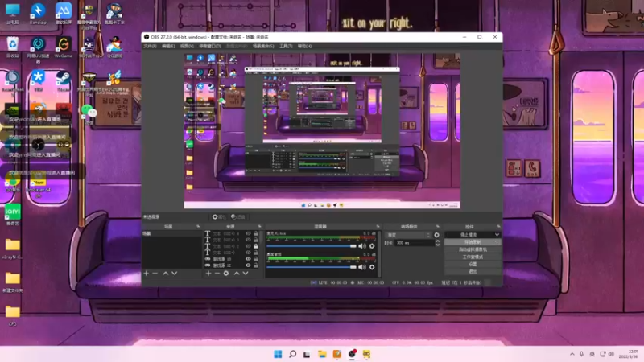Move the scene down in Scenes panel
Viewport: 644px width, 362px height.
pos(175,273)
